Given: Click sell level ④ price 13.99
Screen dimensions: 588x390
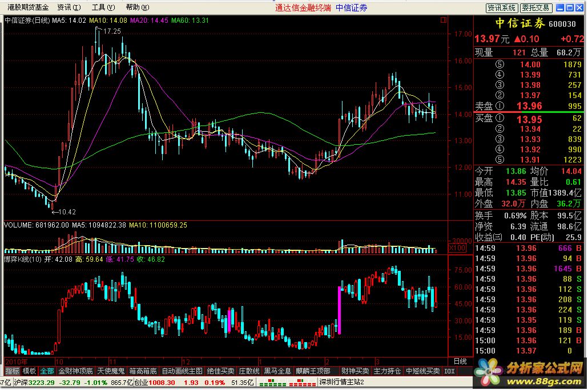Looking at the screenshot, I should [x=530, y=75].
